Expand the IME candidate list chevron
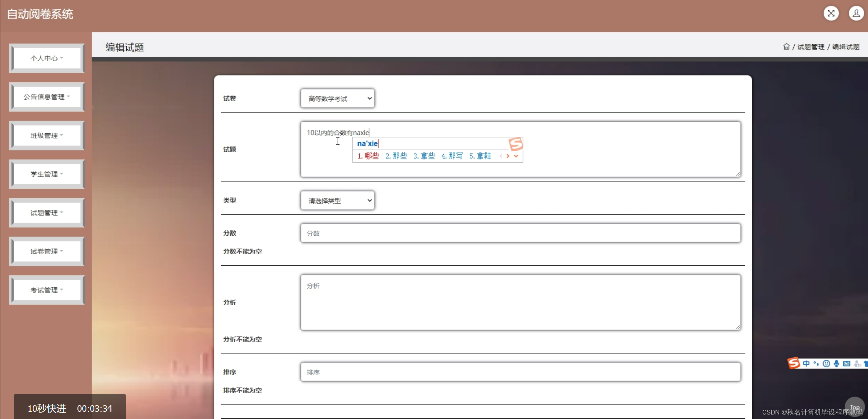The height and width of the screenshot is (419, 868). (x=516, y=156)
